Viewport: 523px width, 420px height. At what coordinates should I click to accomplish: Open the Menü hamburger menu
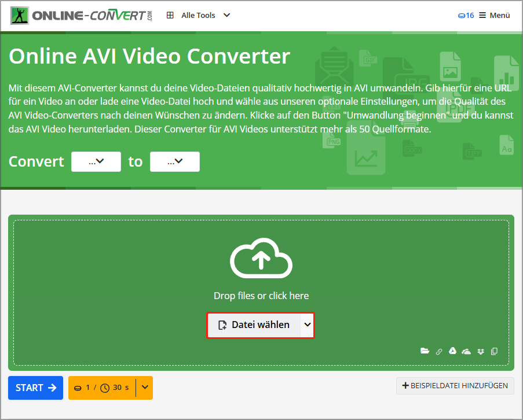point(494,15)
